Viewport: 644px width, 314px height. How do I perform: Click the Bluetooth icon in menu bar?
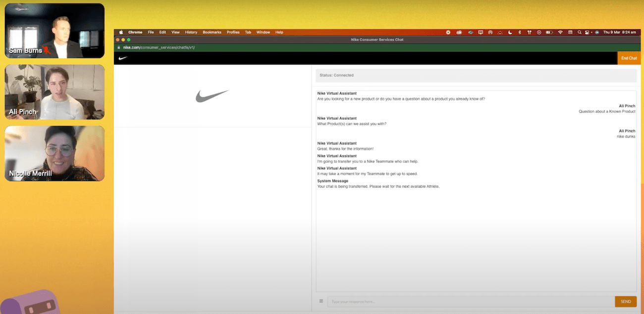point(519,32)
